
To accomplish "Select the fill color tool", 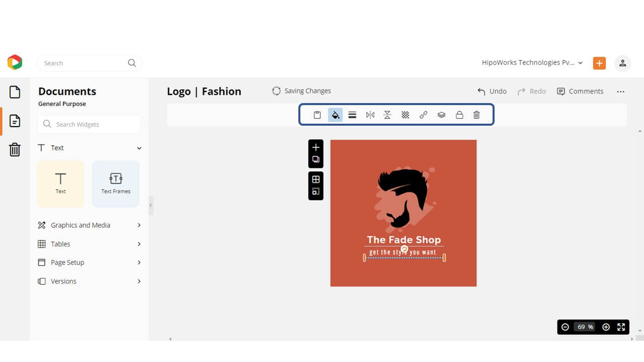I will [335, 115].
